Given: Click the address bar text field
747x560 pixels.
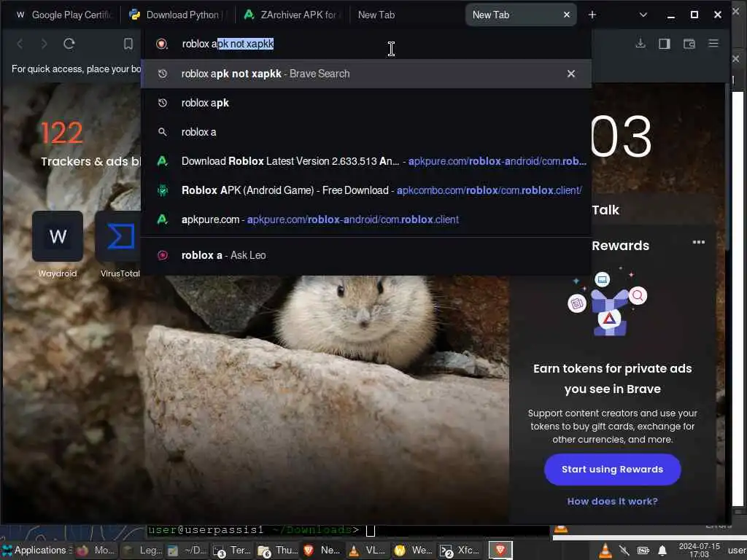Looking at the screenshot, I should pyautogui.click(x=367, y=44).
